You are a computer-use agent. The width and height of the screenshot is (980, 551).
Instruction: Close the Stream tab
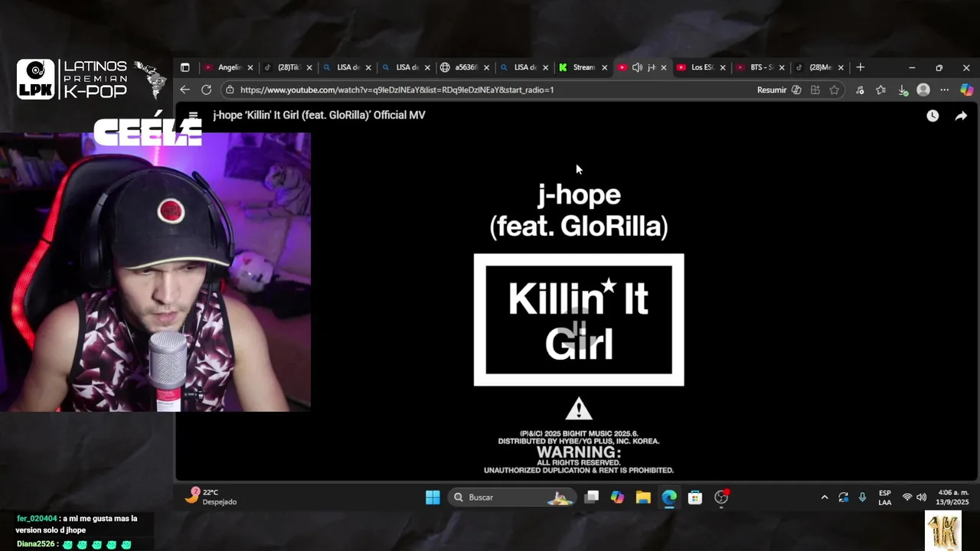click(x=604, y=67)
